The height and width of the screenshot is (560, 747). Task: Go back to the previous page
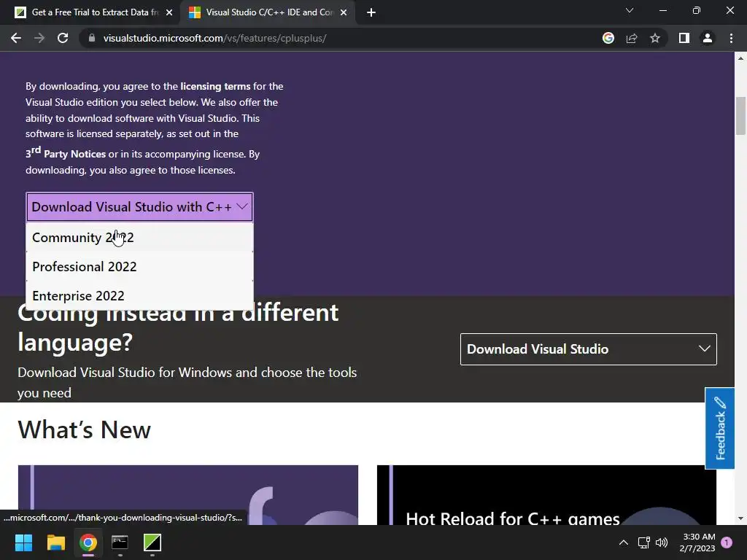point(16,38)
